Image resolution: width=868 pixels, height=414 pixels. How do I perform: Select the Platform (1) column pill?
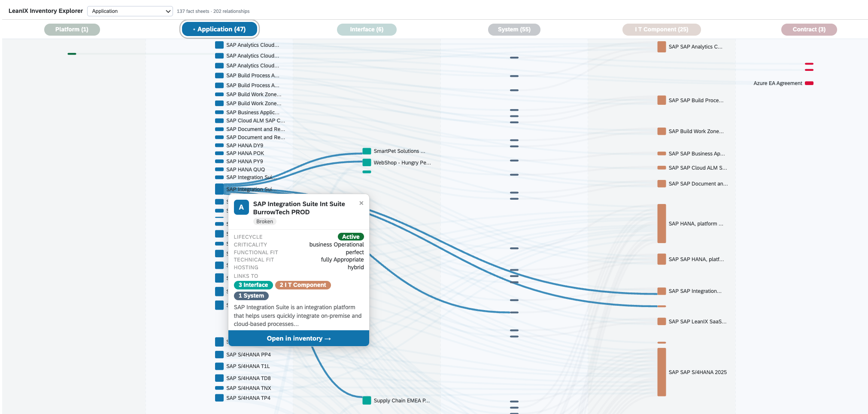(x=72, y=29)
